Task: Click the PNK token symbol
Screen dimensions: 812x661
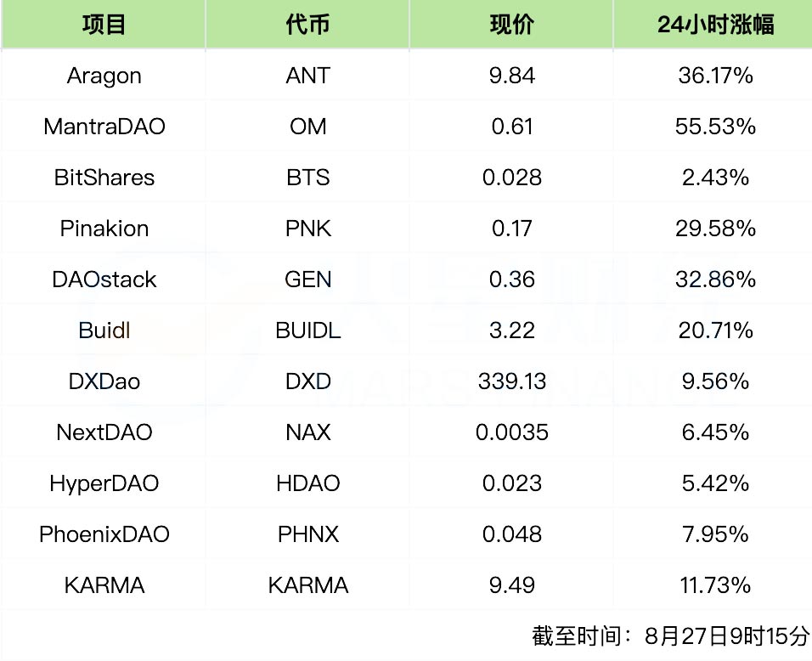Action: (x=308, y=229)
